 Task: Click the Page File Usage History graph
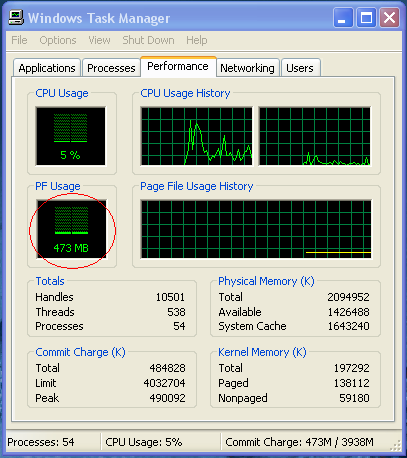[256, 229]
